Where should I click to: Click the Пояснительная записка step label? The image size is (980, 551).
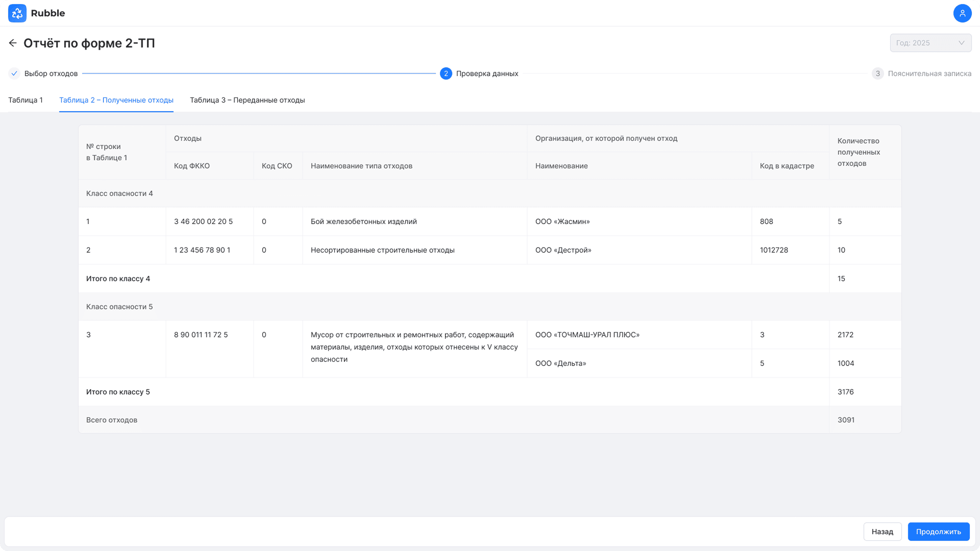tap(929, 73)
